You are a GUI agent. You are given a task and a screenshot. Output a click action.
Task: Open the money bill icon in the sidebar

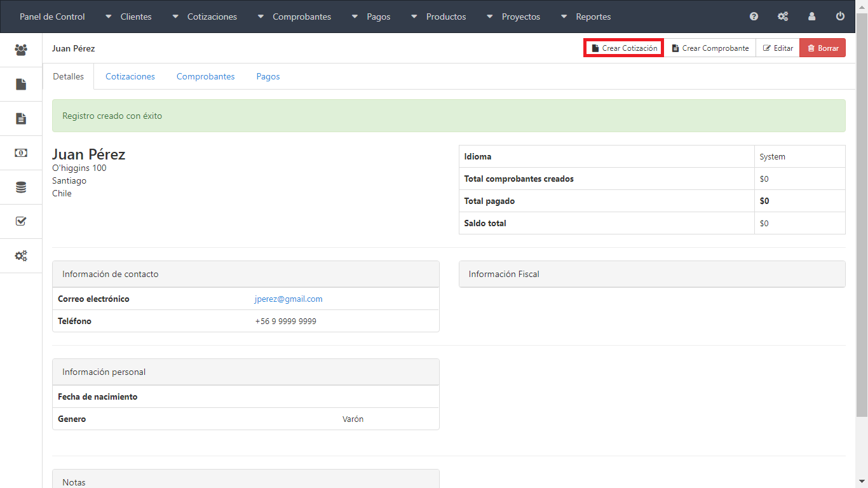pyautogui.click(x=21, y=152)
